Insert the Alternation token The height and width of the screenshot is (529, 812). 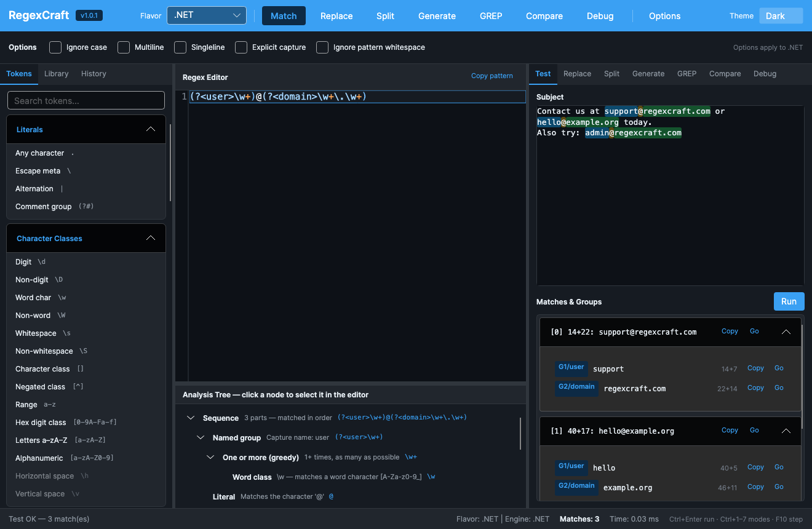[x=86, y=189]
